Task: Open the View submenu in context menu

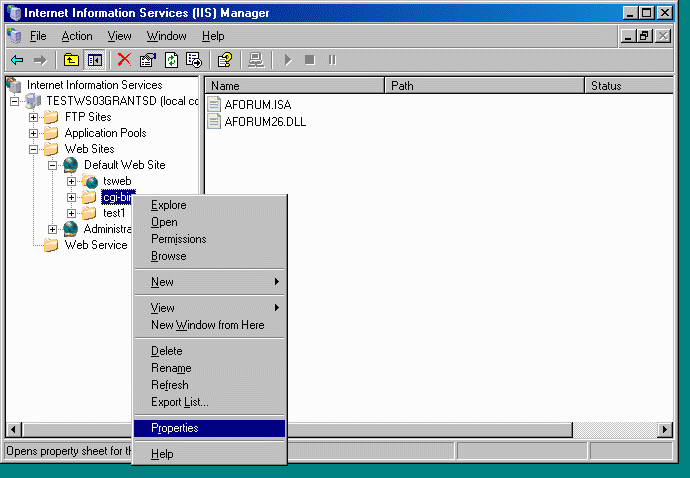Action: tap(209, 308)
